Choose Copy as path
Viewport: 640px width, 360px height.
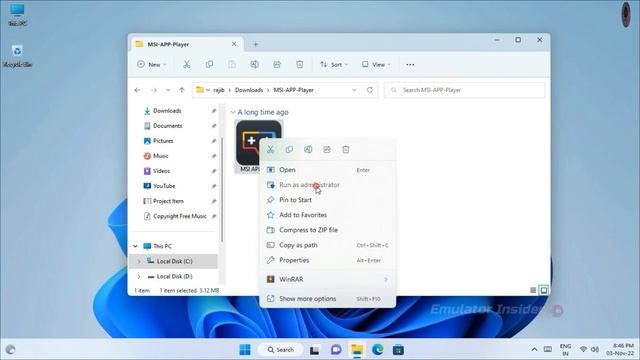[327, 245]
